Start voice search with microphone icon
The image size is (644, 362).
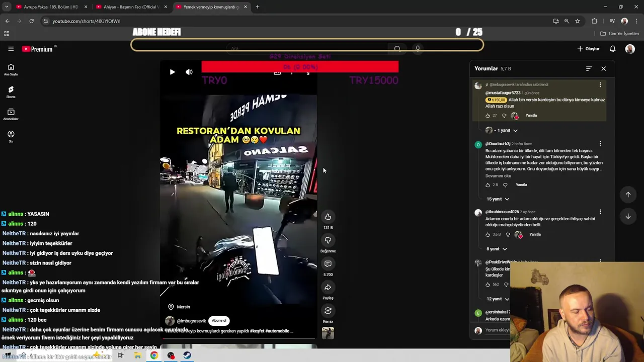(x=418, y=49)
